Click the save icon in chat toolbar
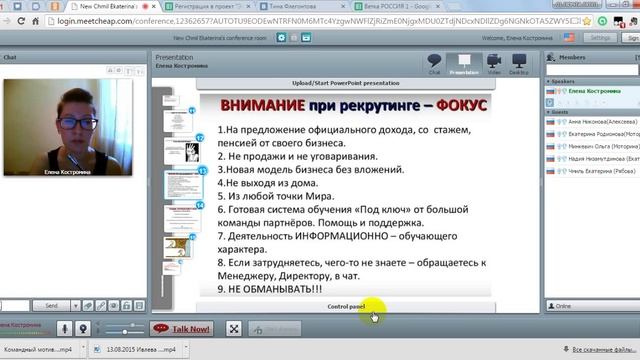640x360 pixels. [139, 305]
